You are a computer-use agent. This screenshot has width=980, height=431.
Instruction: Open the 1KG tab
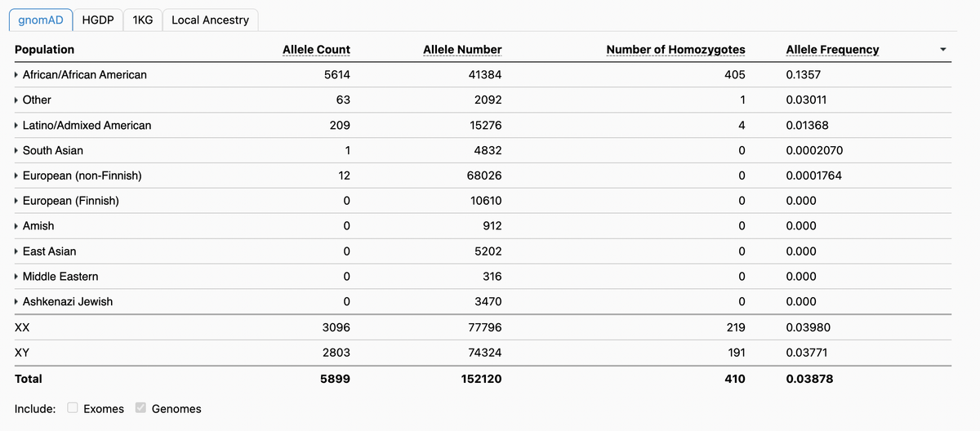tap(142, 20)
